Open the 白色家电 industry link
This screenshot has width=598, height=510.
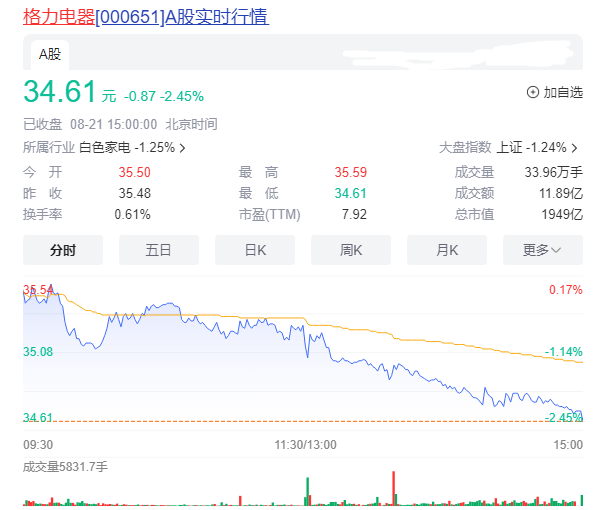coord(104,147)
